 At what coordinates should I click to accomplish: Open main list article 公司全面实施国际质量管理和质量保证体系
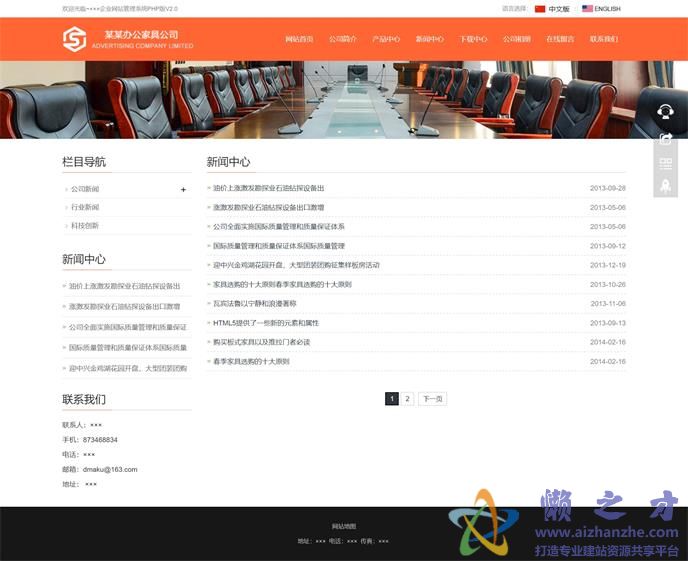click(279, 227)
